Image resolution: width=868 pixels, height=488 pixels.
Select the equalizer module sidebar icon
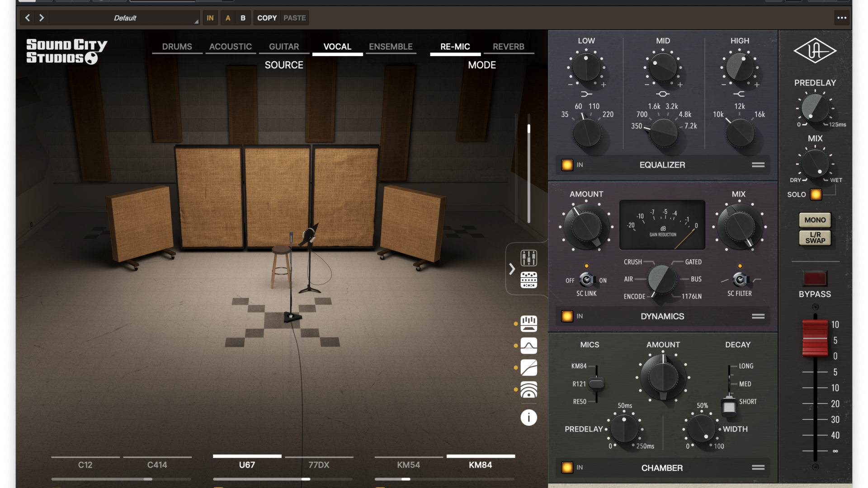click(528, 324)
